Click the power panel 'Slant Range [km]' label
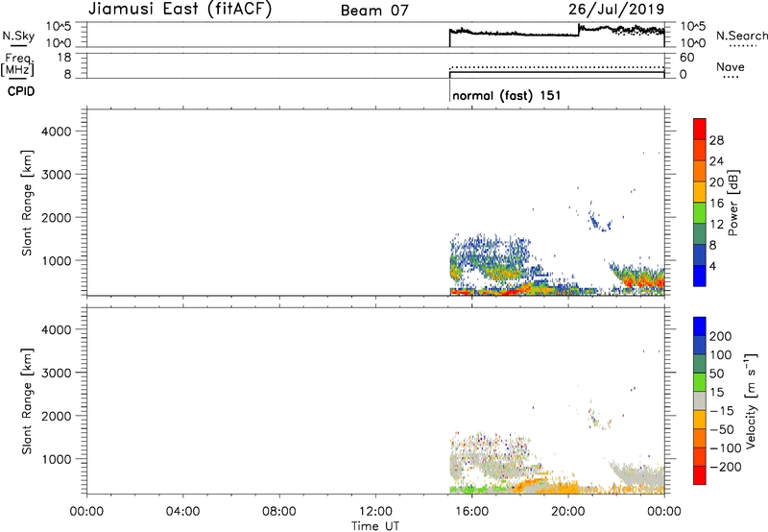The height and width of the screenshot is (532, 768). point(27,203)
